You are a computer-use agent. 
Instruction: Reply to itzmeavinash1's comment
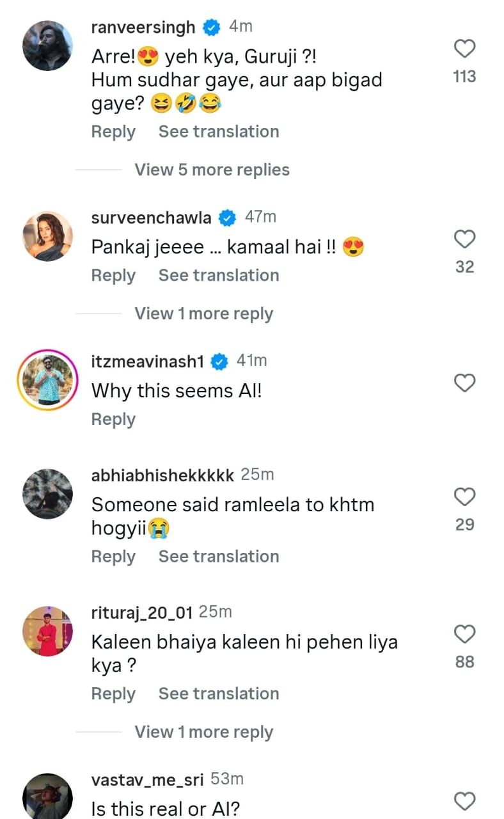click(113, 420)
